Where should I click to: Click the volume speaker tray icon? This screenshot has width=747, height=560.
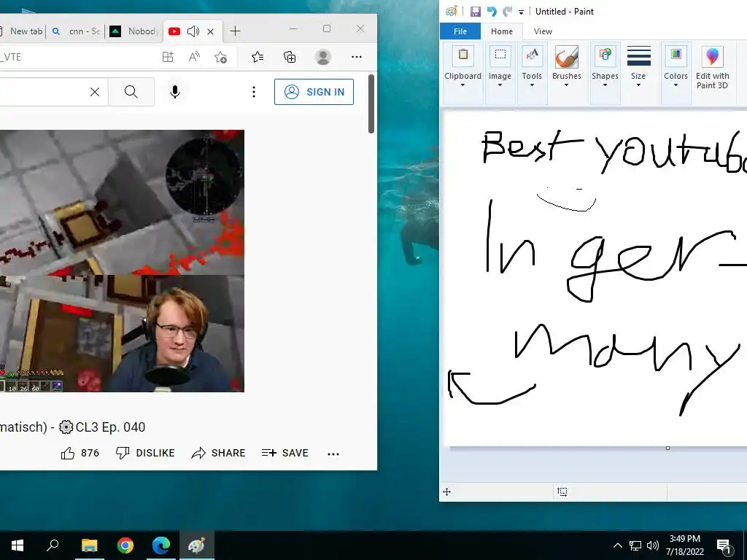click(653, 545)
